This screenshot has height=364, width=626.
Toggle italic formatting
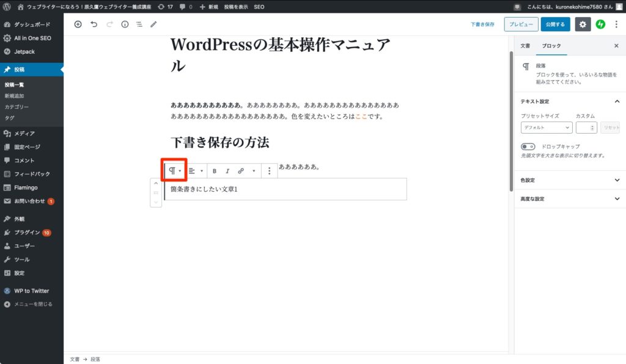[227, 170]
